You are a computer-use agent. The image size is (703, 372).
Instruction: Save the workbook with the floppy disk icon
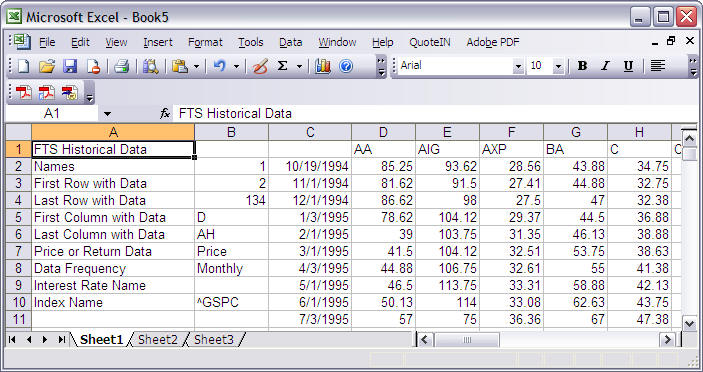point(70,67)
